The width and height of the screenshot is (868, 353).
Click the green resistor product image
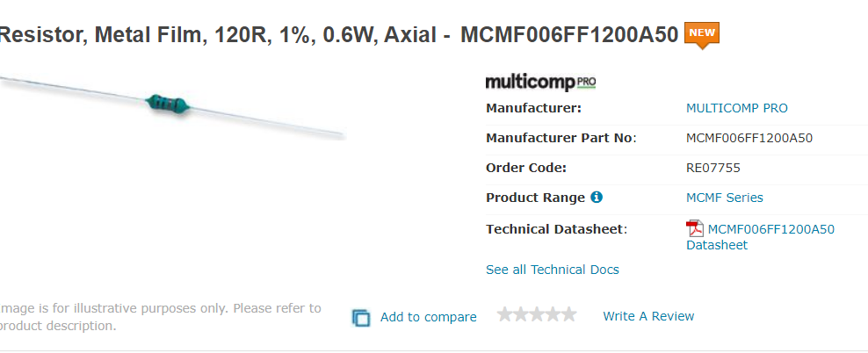tap(171, 106)
